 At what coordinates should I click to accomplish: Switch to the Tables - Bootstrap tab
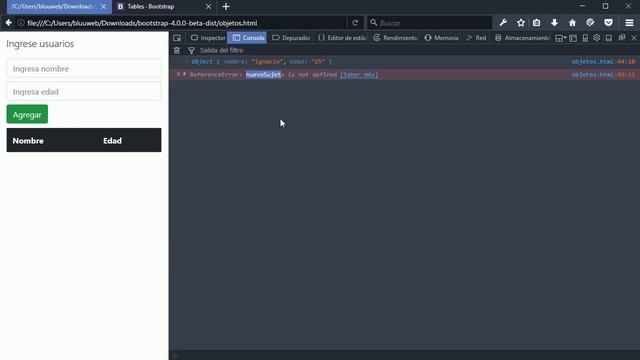[x=163, y=7]
